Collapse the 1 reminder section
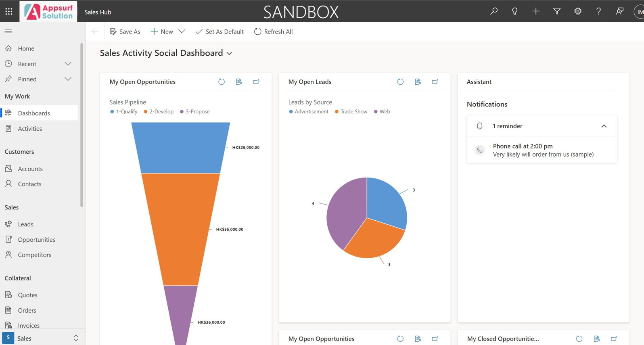The height and width of the screenshot is (345, 644). tap(604, 126)
